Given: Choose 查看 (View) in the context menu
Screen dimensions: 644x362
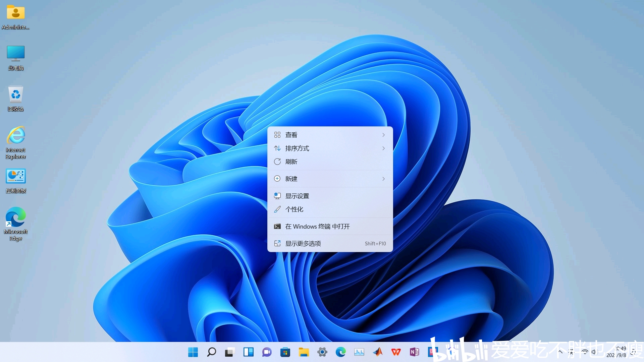Looking at the screenshot, I should coord(330,135).
